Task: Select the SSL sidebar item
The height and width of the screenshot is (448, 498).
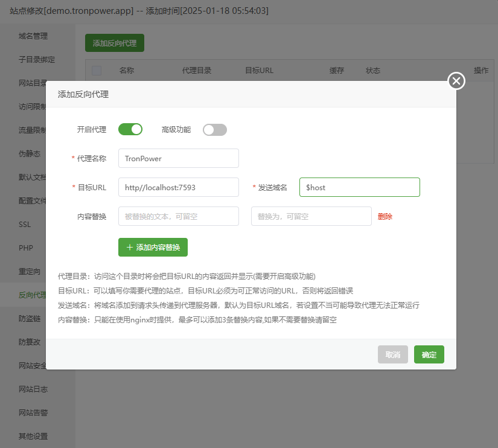Action: pyautogui.click(x=25, y=225)
